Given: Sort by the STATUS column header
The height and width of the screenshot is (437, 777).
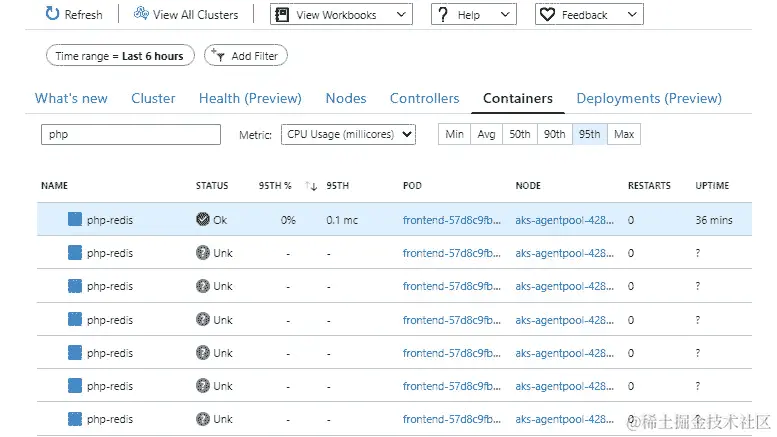Looking at the screenshot, I should pos(212,186).
